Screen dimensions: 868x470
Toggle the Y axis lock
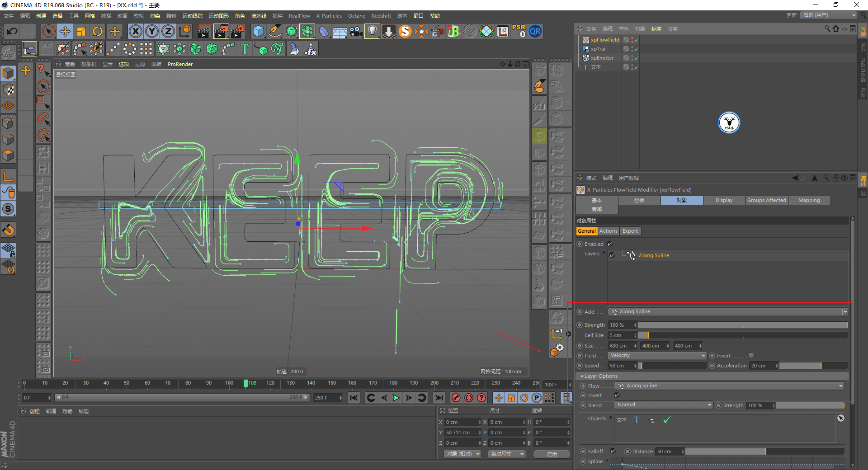tap(152, 31)
